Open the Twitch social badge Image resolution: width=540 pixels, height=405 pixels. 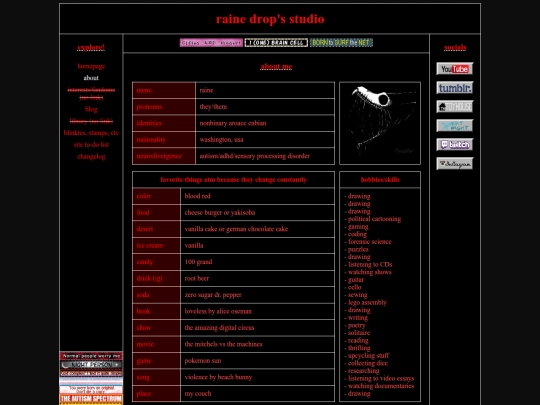[455, 145]
